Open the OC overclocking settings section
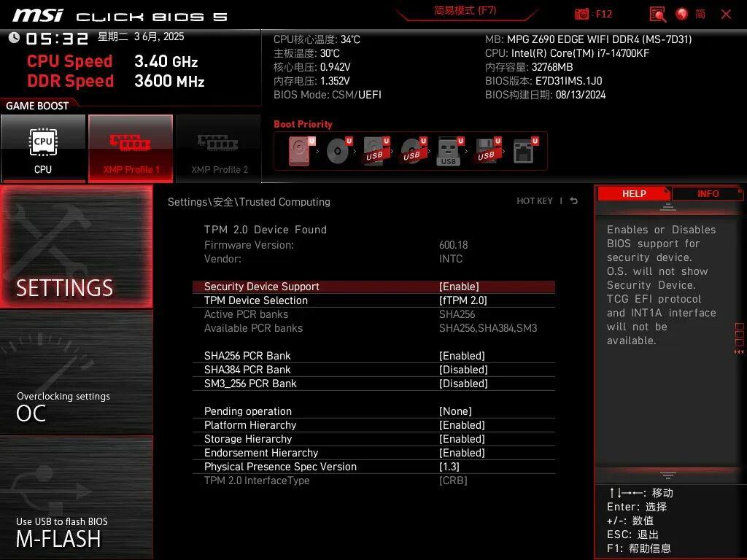Image resolution: width=747 pixels, height=560 pixels. [76, 373]
